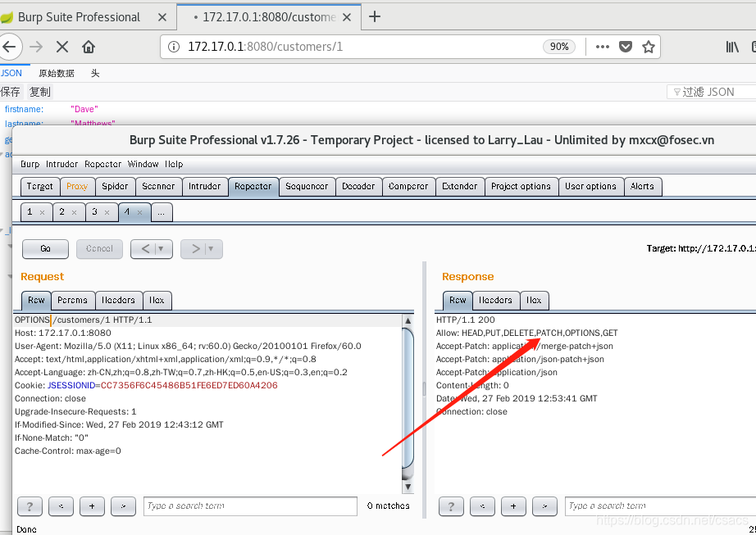Viewport: 756px width, 535px height.
Task: Close the Burp Suite Professional browser tab
Action: [x=162, y=17]
